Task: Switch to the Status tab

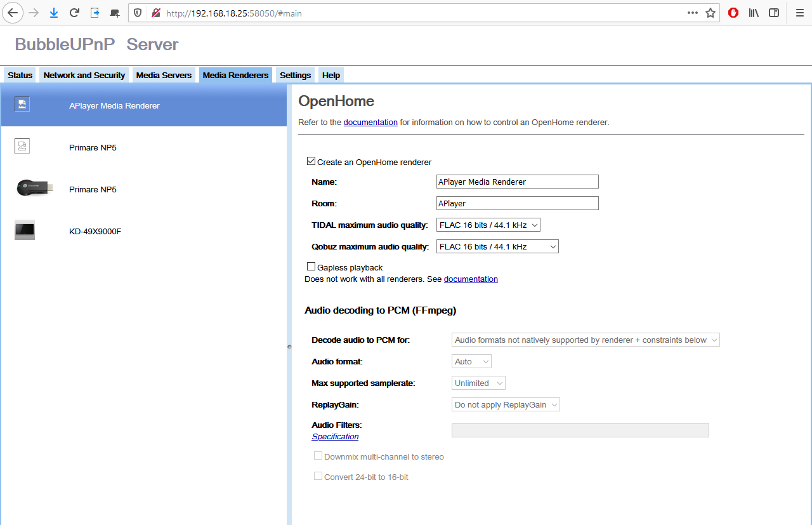Action: click(20, 75)
